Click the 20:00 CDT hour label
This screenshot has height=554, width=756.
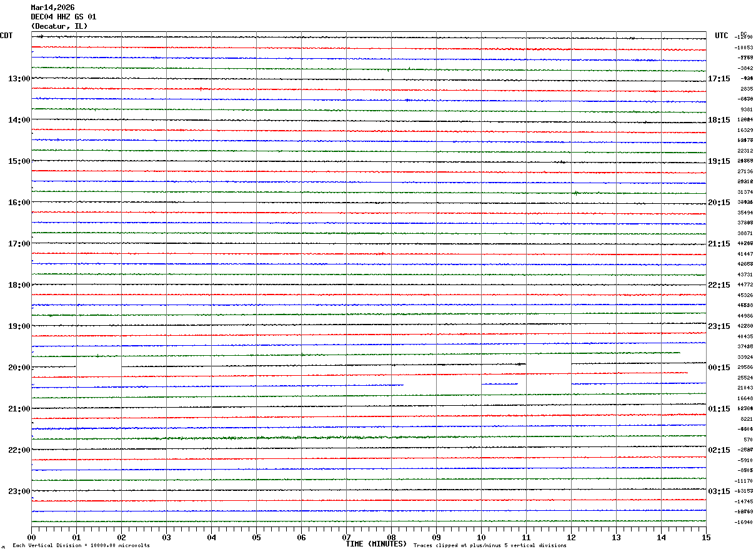19,368
